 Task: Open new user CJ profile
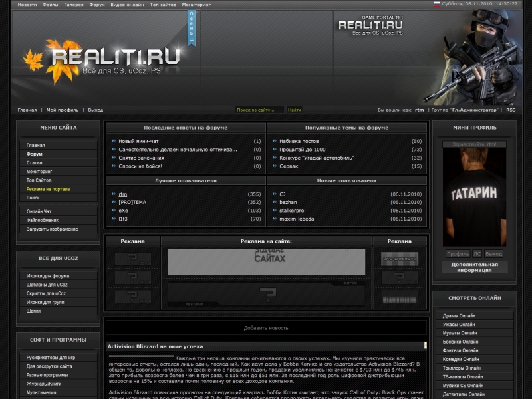283,194
